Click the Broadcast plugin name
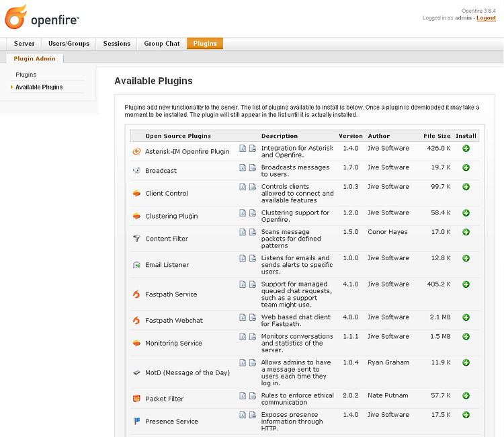The width and height of the screenshot is (504, 437). 161,171
